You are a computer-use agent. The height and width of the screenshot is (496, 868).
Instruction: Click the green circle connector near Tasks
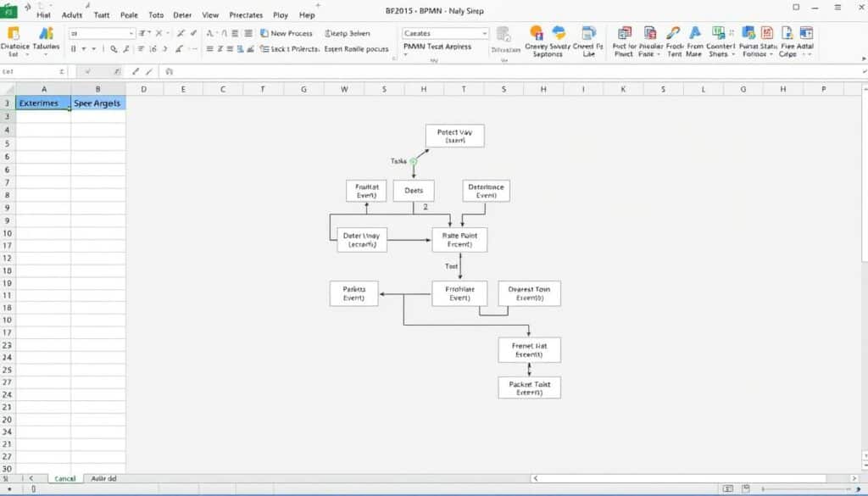pyautogui.click(x=413, y=161)
